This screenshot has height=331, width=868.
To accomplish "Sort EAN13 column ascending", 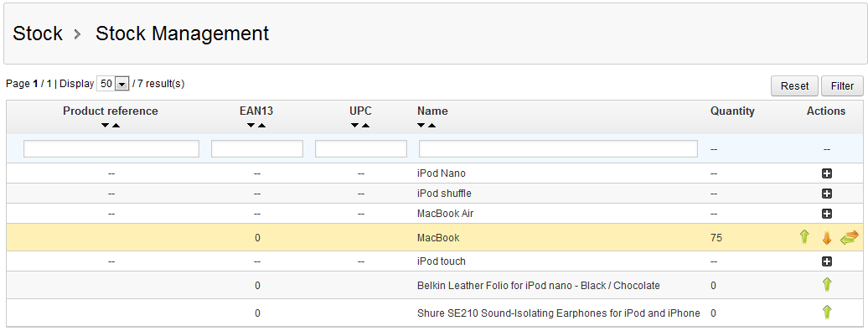I will (x=262, y=126).
